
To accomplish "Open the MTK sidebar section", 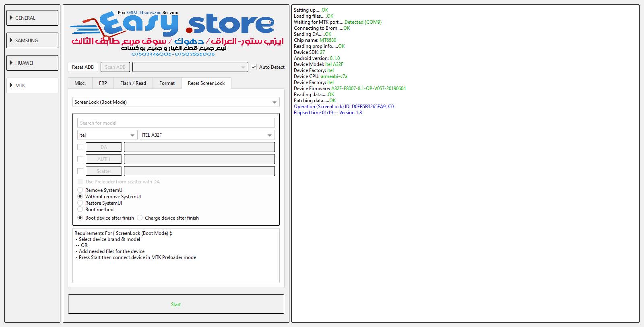I will point(32,86).
